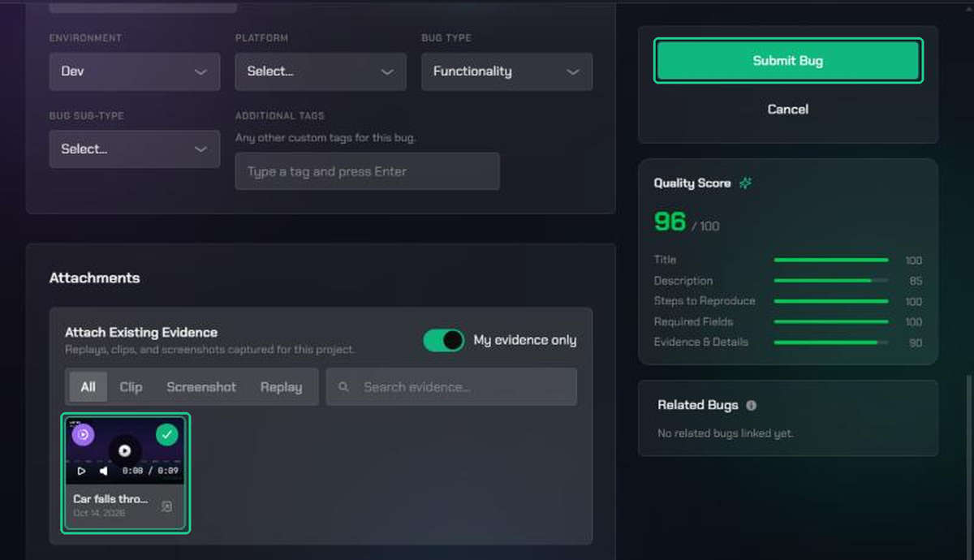
Task: Click the Steps to Reproduce score row
Action: click(x=787, y=301)
